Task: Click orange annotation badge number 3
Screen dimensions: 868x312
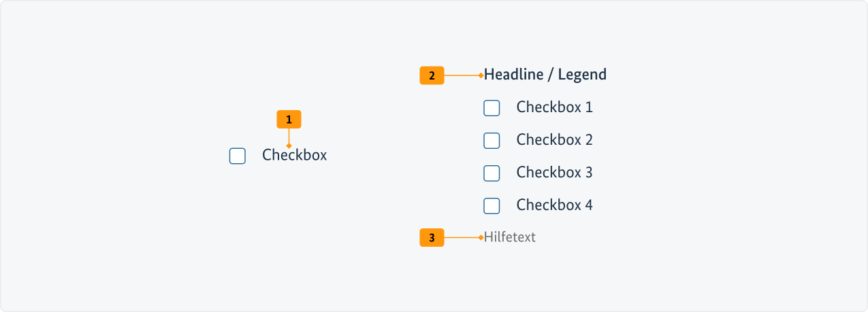Action: pyautogui.click(x=432, y=238)
